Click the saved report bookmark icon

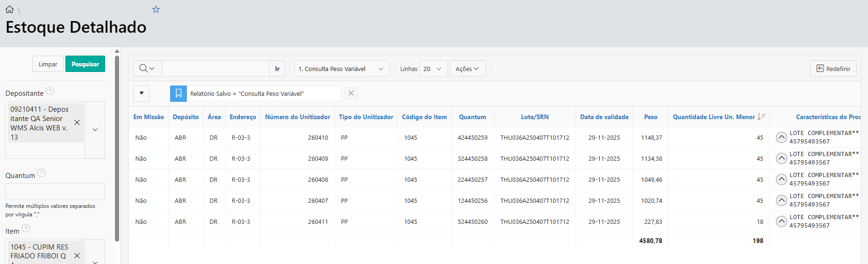pyautogui.click(x=178, y=93)
